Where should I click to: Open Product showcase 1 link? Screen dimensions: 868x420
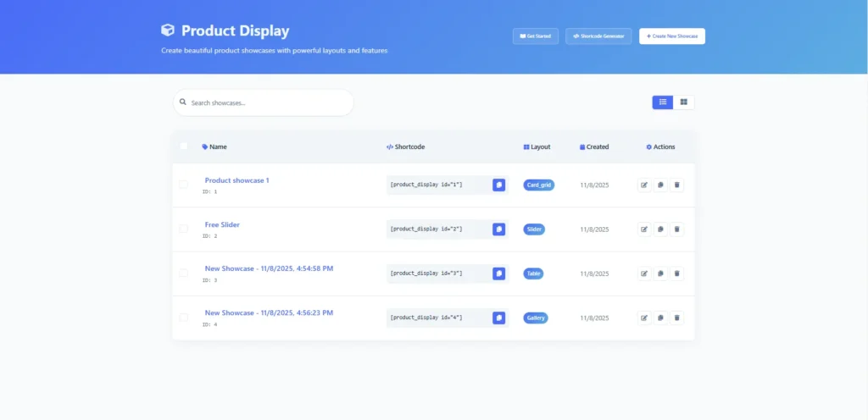[x=237, y=180]
